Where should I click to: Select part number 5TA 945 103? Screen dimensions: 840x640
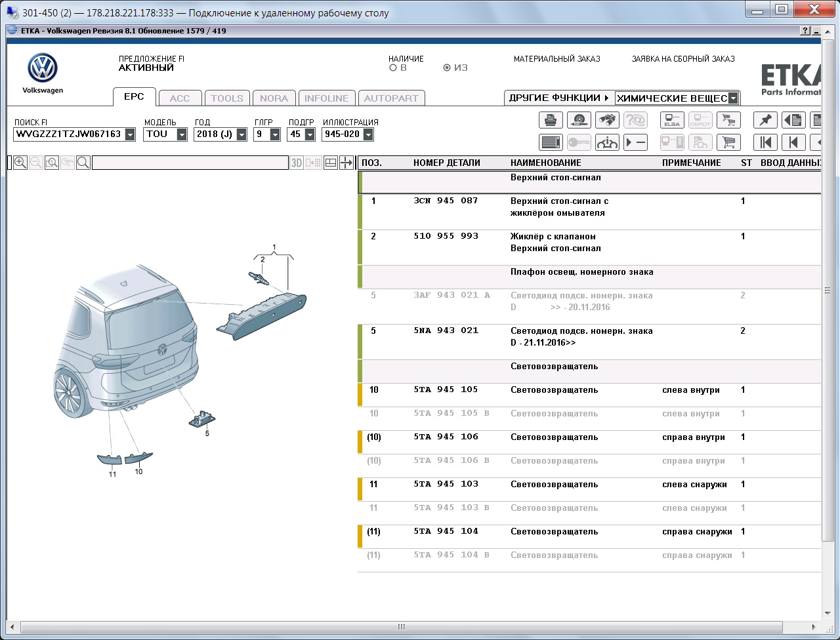pos(446,484)
